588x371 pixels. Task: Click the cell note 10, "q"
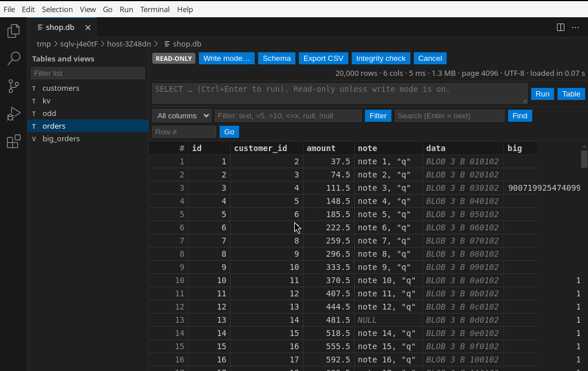[388, 280]
